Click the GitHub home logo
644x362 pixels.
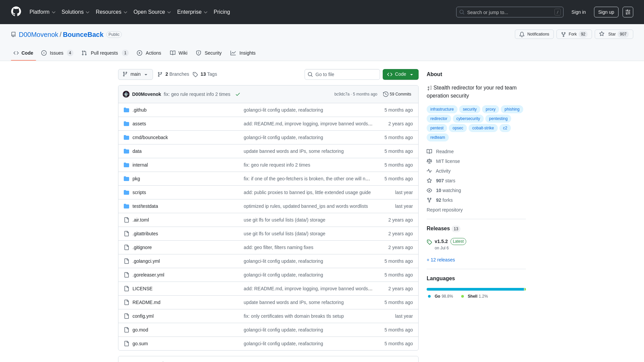pos(15,12)
